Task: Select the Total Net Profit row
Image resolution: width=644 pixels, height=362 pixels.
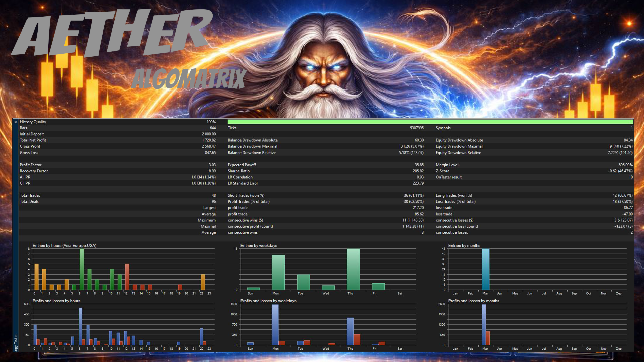Action: click(x=33, y=140)
